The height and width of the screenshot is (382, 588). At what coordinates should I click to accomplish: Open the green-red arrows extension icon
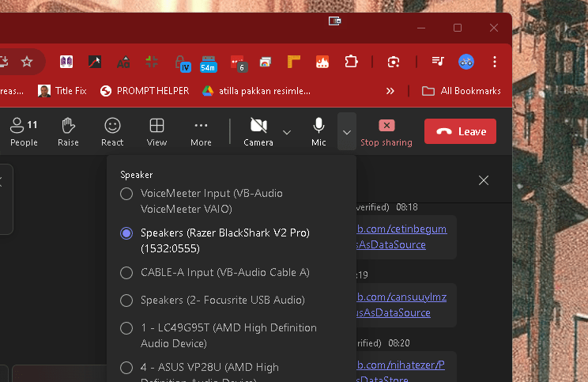coord(152,62)
